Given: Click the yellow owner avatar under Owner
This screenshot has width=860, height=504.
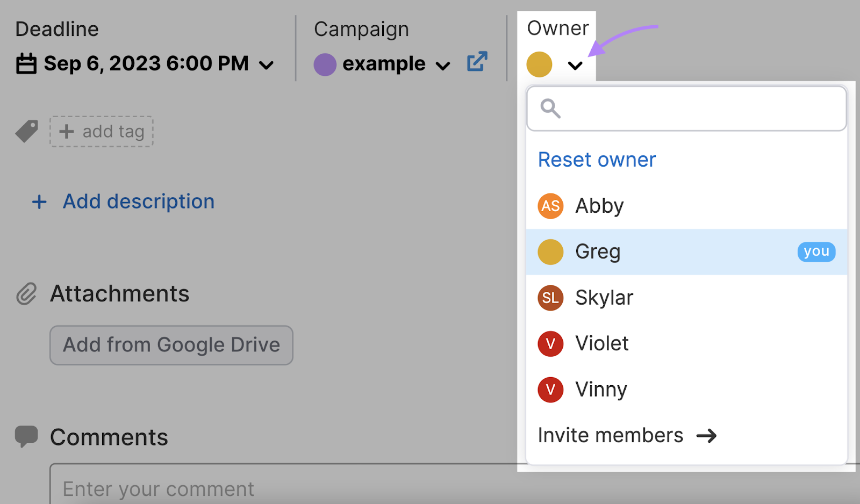Looking at the screenshot, I should click(539, 64).
